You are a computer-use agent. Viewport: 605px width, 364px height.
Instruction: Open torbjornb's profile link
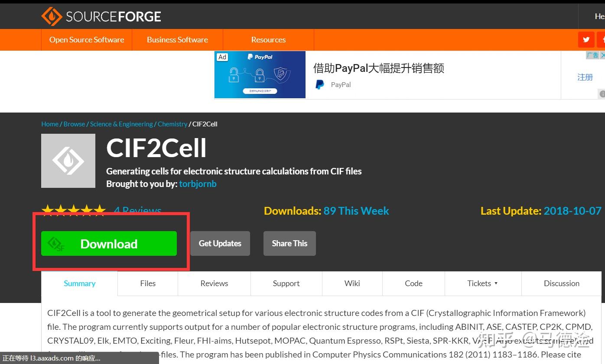[198, 184]
